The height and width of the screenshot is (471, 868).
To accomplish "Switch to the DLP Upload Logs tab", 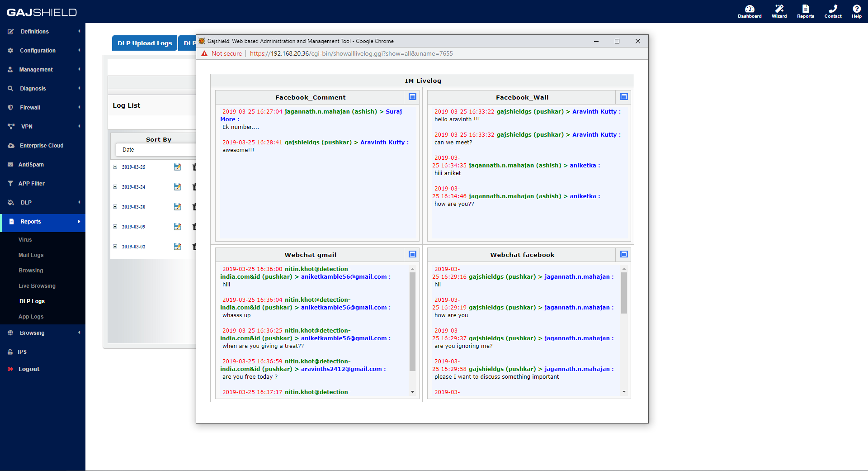I will (145, 43).
